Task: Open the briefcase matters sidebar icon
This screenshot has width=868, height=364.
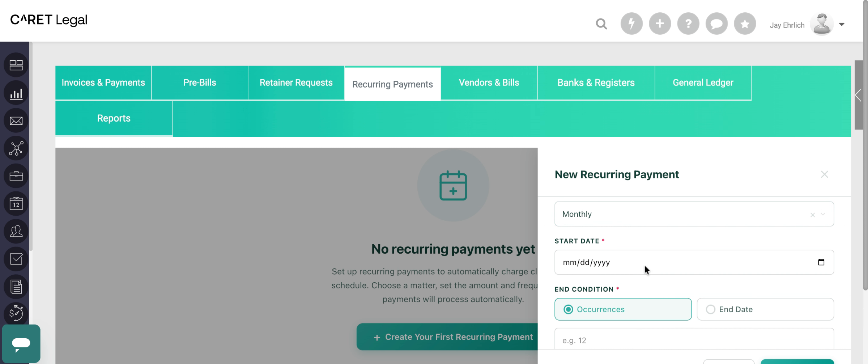Action: (16, 176)
